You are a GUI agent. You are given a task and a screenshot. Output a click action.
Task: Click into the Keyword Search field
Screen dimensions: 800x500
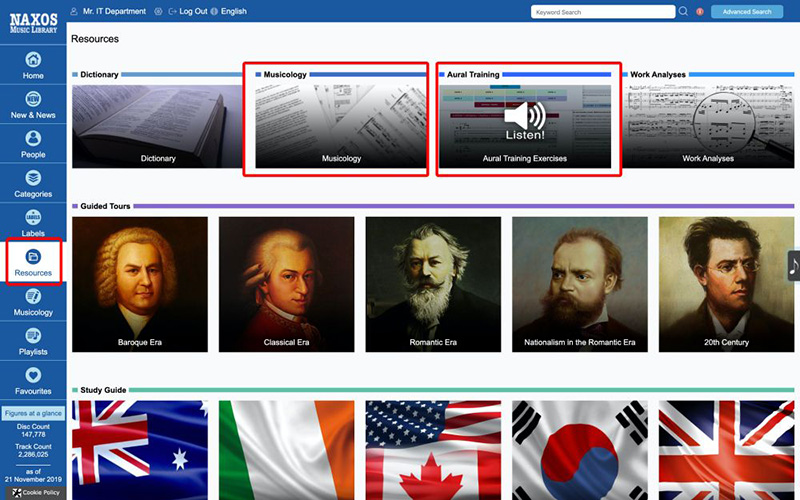[x=602, y=12]
